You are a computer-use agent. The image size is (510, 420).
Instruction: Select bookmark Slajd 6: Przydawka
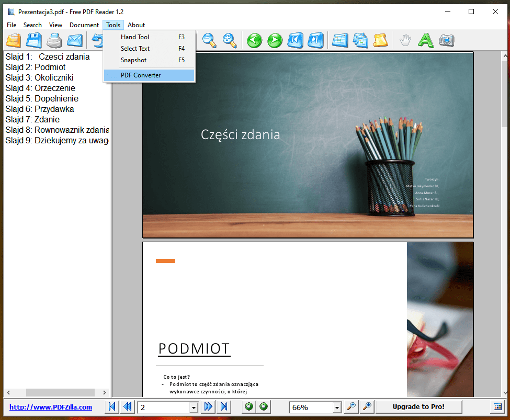pos(40,109)
